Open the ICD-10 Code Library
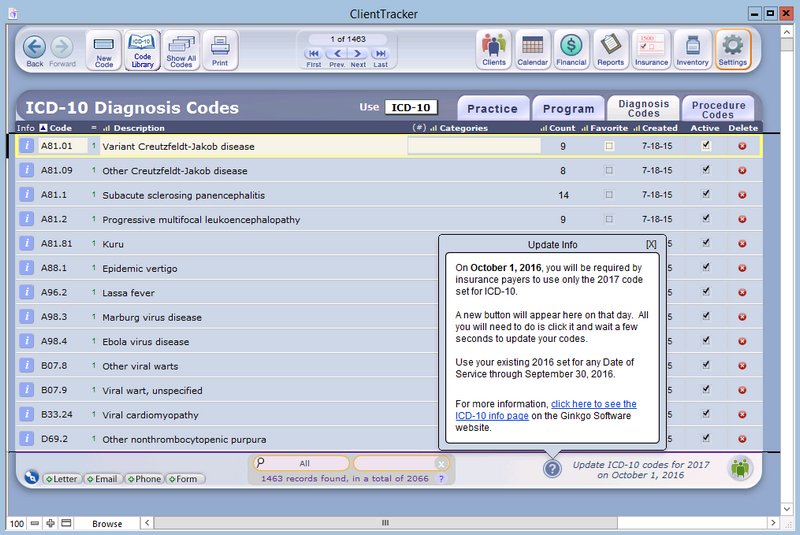800x535 pixels. pos(142,49)
